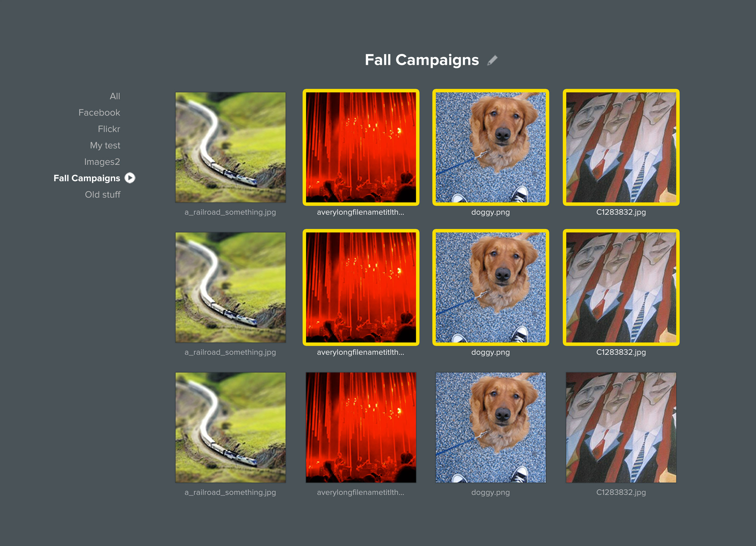Deselect the top-row red concert image
Image resolution: width=756 pixels, height=546 pixels.
361,147
